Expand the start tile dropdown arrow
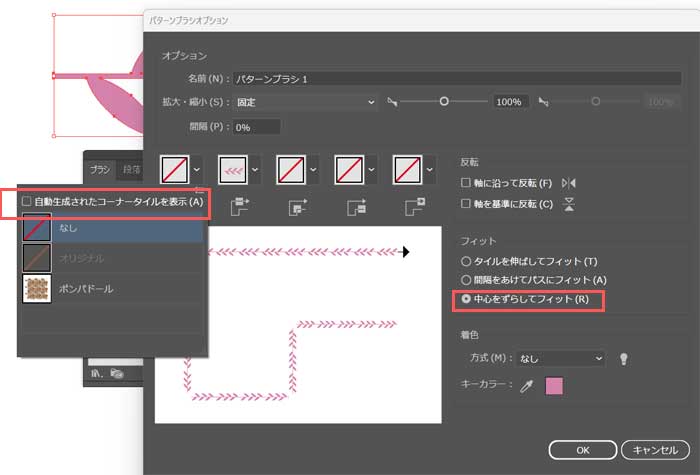 (x=371, y=170)
